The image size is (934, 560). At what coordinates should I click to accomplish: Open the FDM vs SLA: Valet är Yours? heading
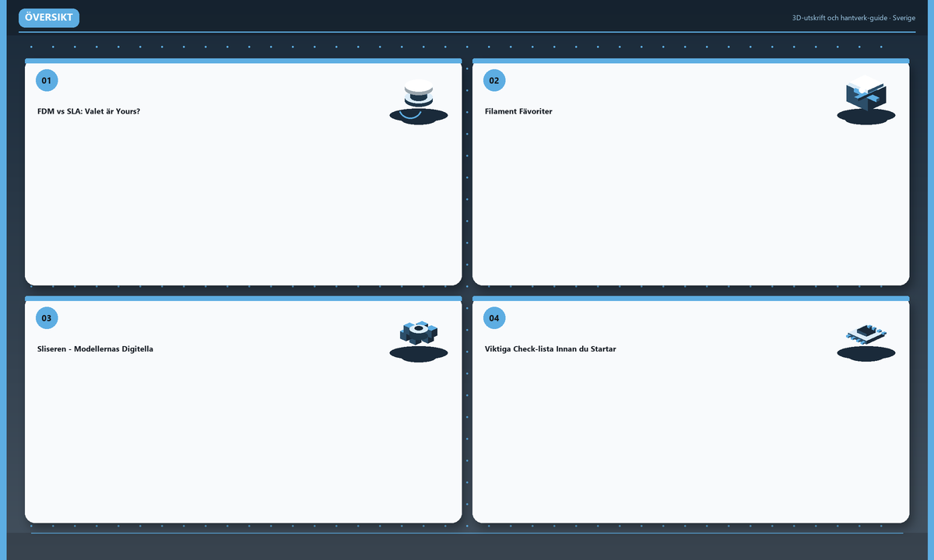pyautogui.click(x=89, y=111)
